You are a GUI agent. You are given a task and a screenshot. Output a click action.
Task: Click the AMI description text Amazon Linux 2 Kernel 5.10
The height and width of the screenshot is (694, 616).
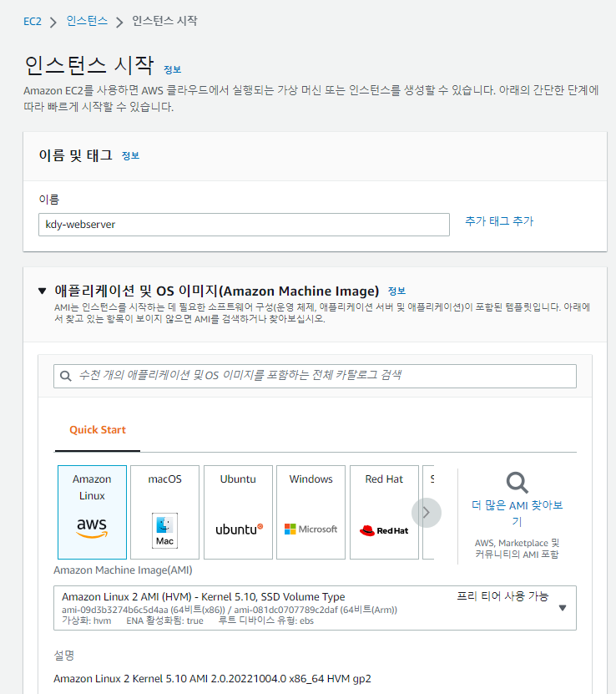tap(212, 678)
